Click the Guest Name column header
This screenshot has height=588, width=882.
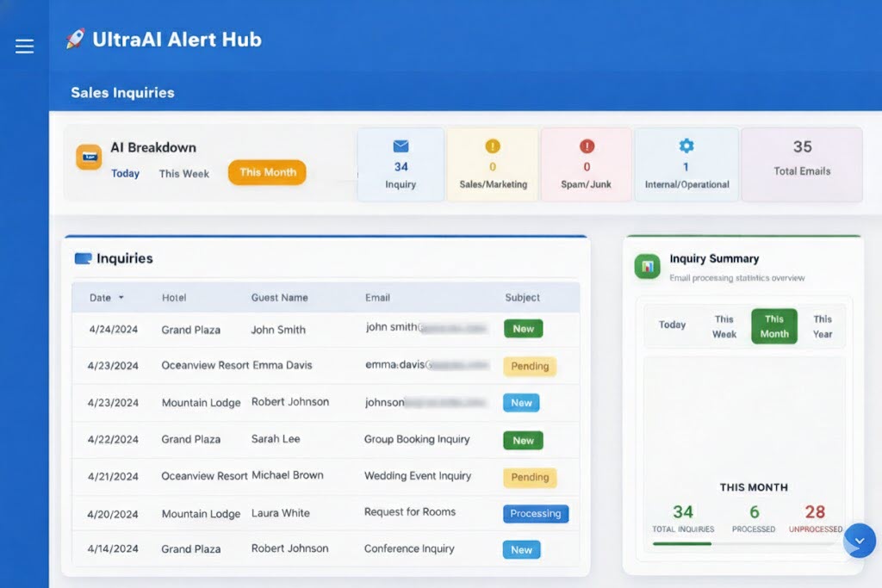tap(279, 297)
